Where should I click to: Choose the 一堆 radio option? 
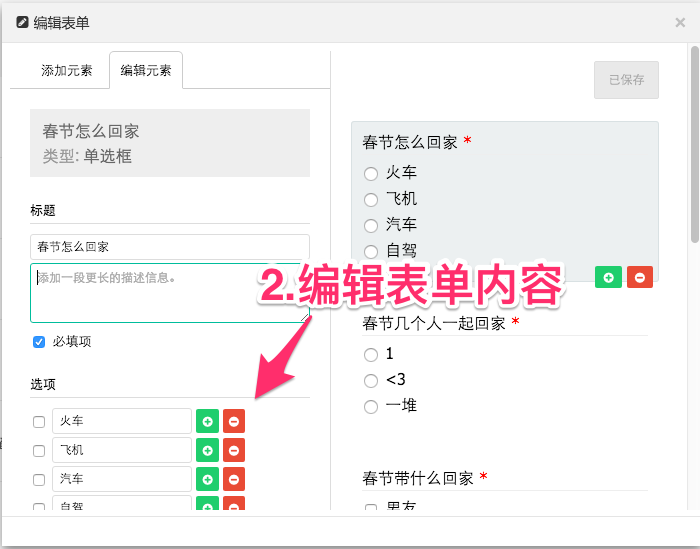371,406
